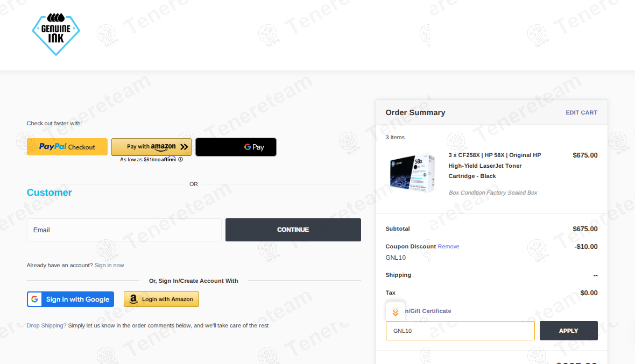Pay with Amazon button
The image size is (635, 364).
click(151, 147)
